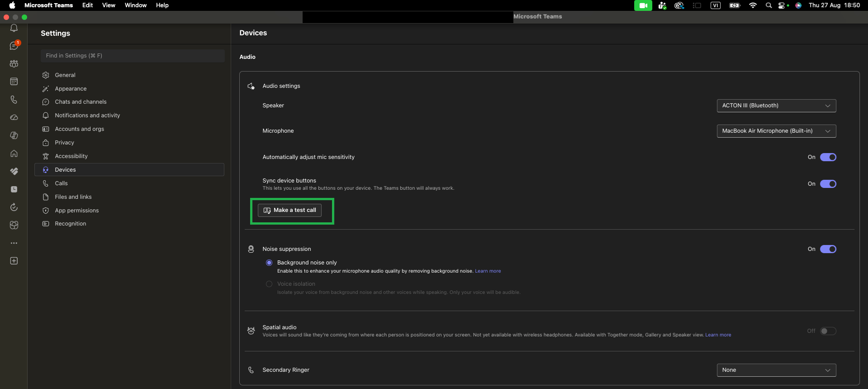Screen dimensions: 868x389
Task: Open the Speaker device dropdown
Action: 776,106
